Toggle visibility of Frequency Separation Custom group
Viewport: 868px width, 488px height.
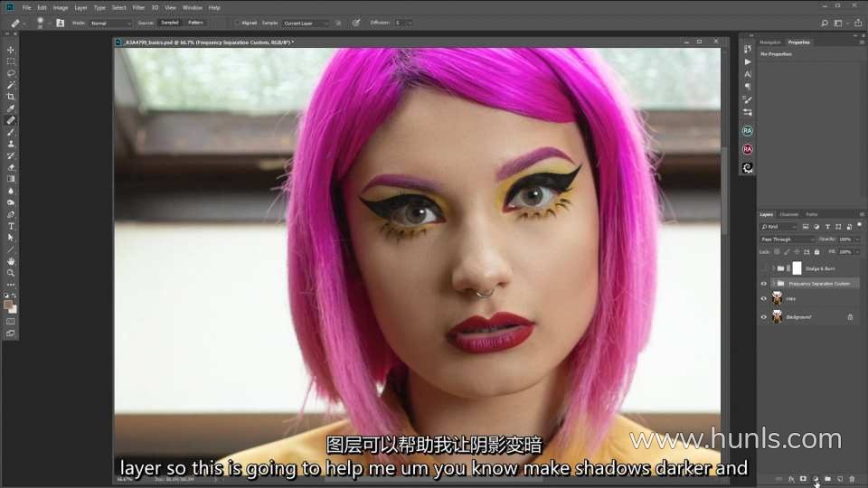pos(763,283)
